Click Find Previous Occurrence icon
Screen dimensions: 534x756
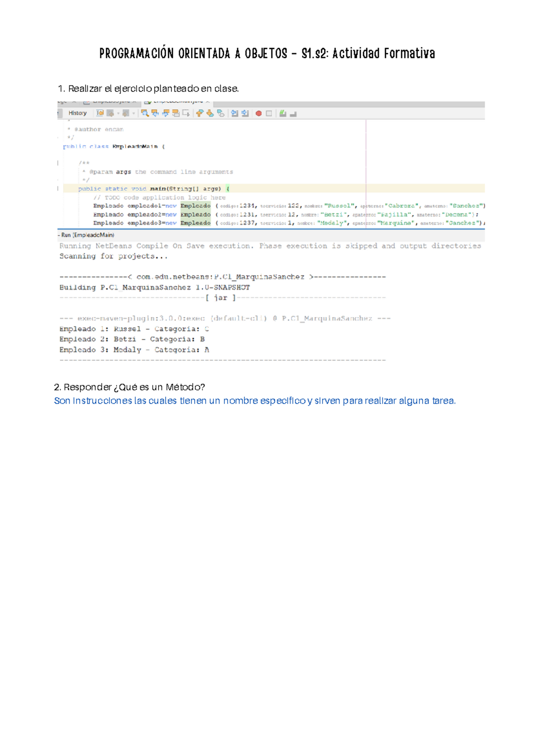tap(155, 113)
